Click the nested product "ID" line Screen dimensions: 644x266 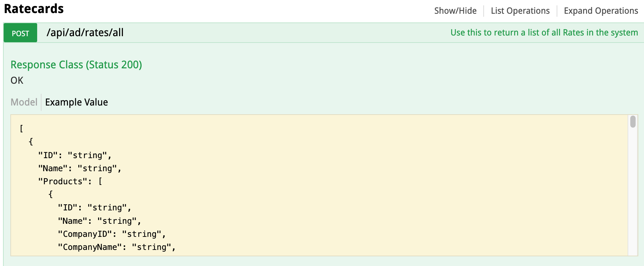pos(94,208)
